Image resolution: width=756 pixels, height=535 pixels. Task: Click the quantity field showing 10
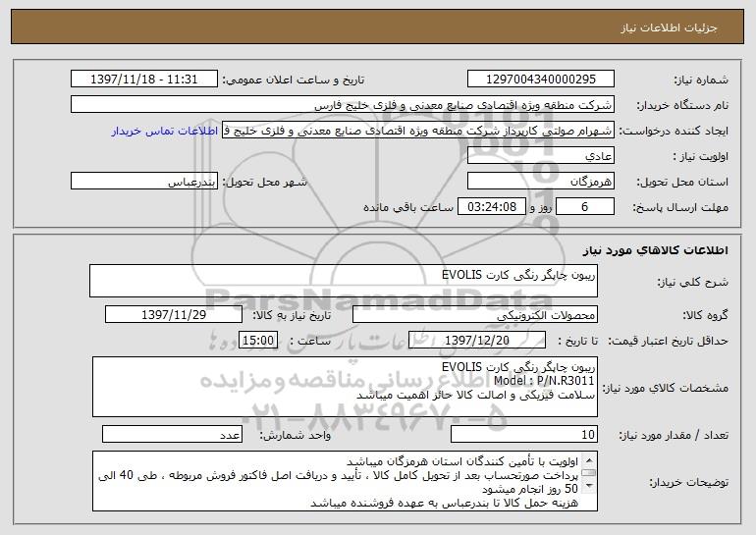[x=524, y=434]
